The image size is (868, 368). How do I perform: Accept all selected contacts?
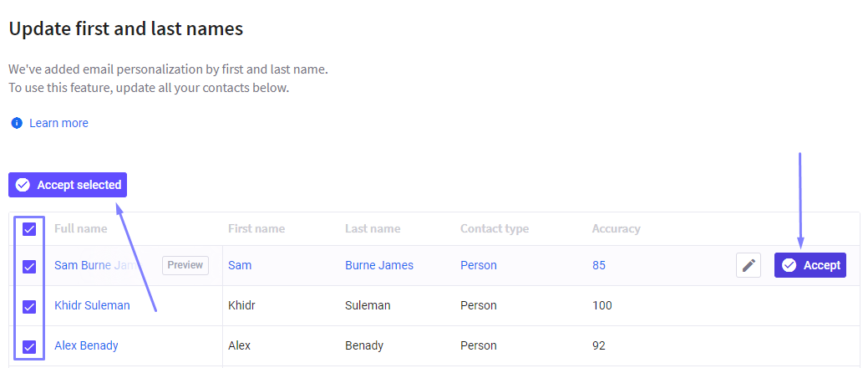[68, 185]
